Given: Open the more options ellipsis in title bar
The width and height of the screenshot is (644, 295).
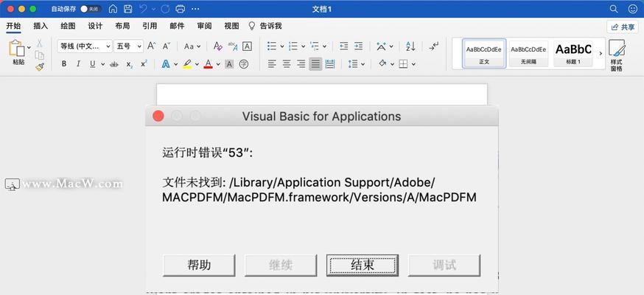Looking at the screenshot, I should pyautogui.click(x=195, y=9).
